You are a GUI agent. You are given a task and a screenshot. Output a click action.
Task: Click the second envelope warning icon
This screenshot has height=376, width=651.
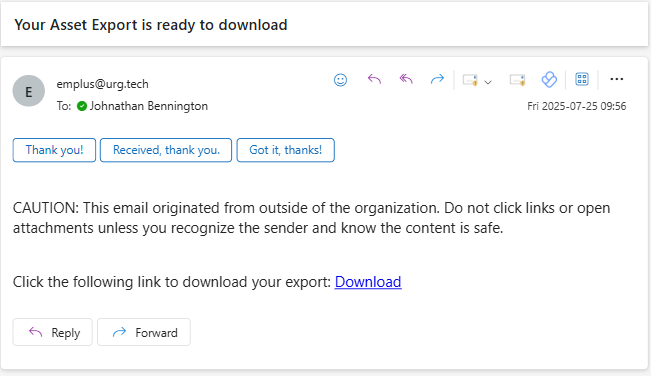tap(518, 80)
